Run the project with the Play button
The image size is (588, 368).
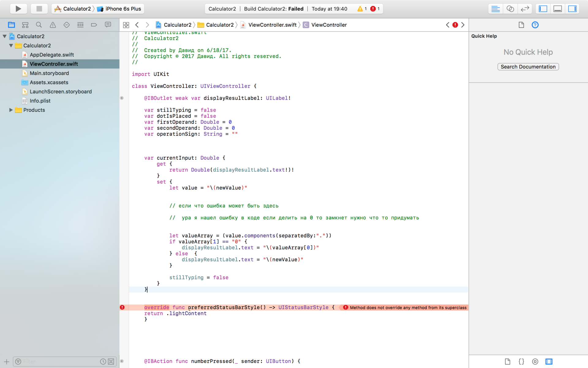(18, 9)
